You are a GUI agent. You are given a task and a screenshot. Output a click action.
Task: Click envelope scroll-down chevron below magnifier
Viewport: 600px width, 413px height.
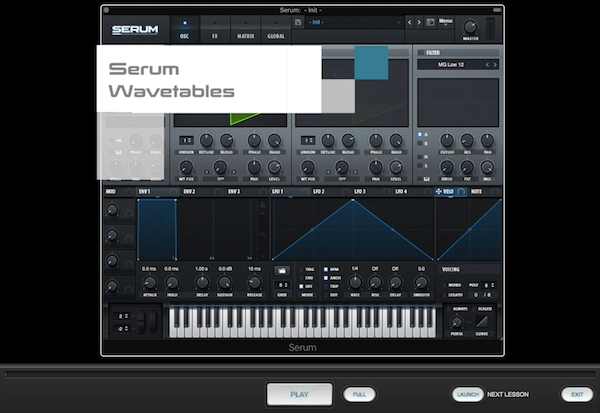coord(262,255)
